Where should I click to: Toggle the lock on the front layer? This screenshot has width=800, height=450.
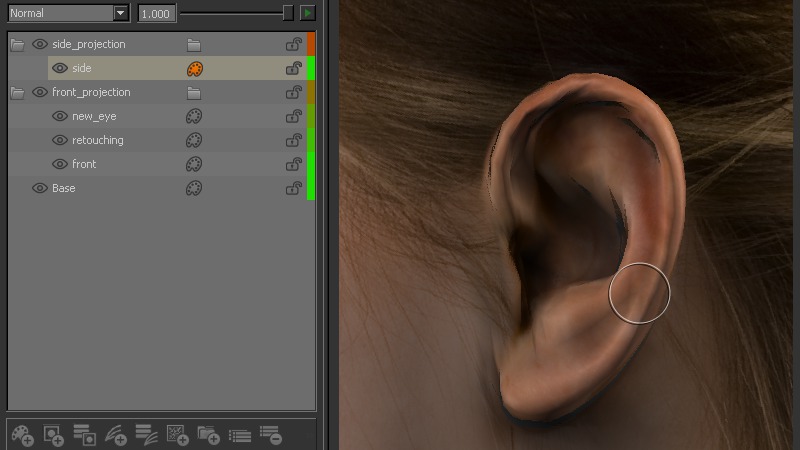tap(293, 164)
